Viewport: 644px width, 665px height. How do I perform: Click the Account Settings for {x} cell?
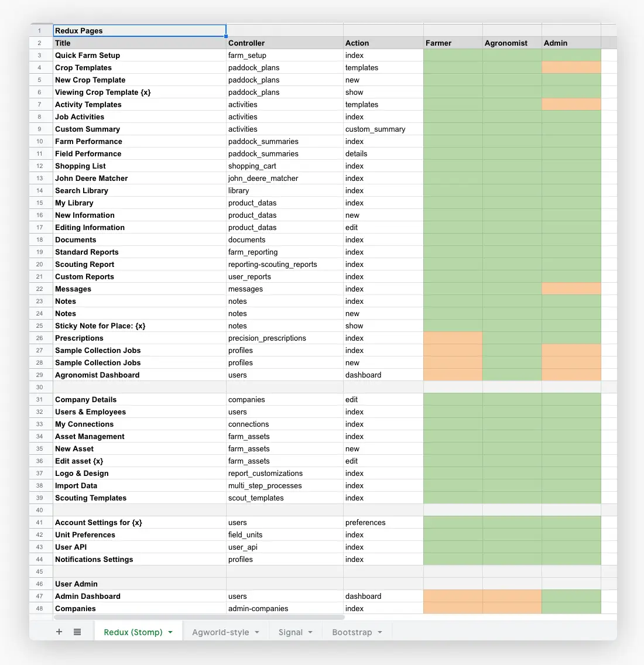pos(140,523)
